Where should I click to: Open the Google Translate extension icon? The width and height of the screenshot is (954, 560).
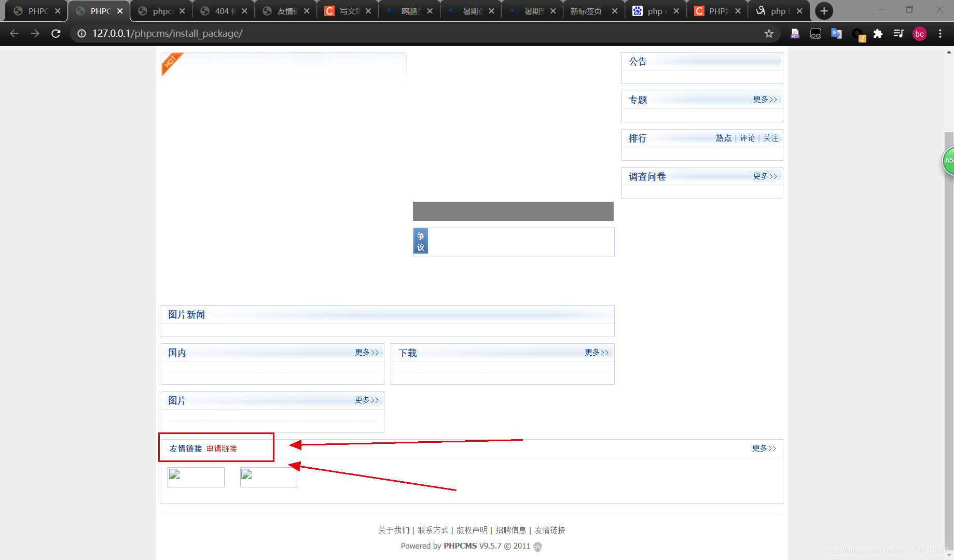click(836, 34)
